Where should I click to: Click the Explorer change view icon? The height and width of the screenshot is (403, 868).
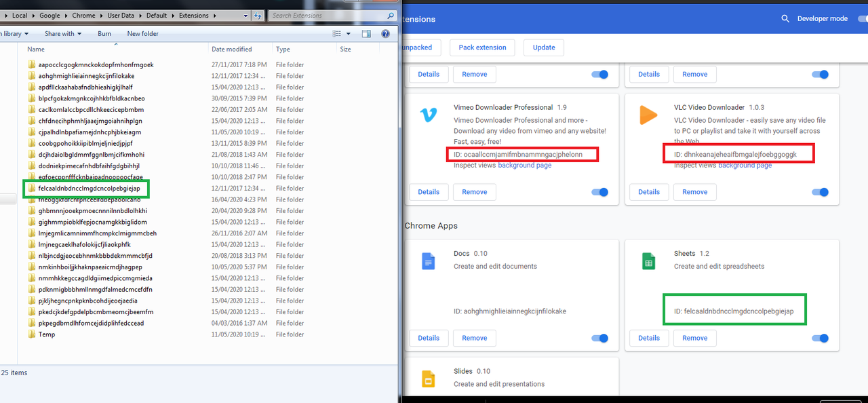(x=337, y=33)
